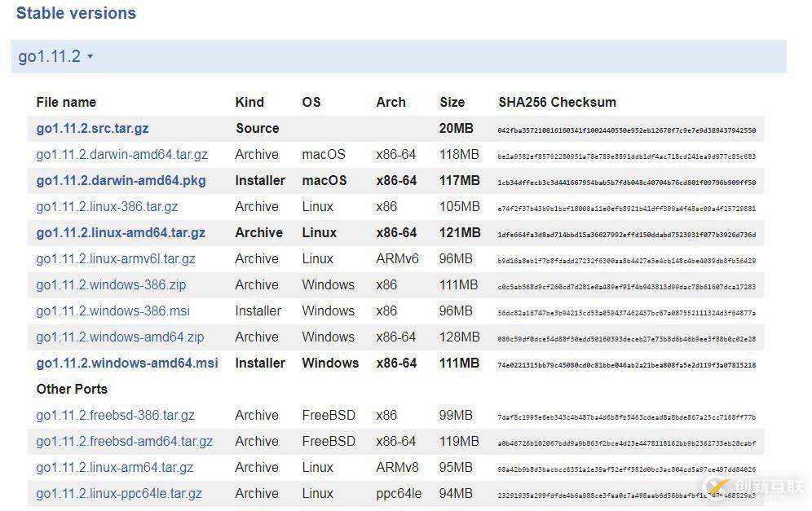Download go1.11.2.windows-amd64.msi installer
Viewport: 812px width, 511px height.
click(127, 363)
